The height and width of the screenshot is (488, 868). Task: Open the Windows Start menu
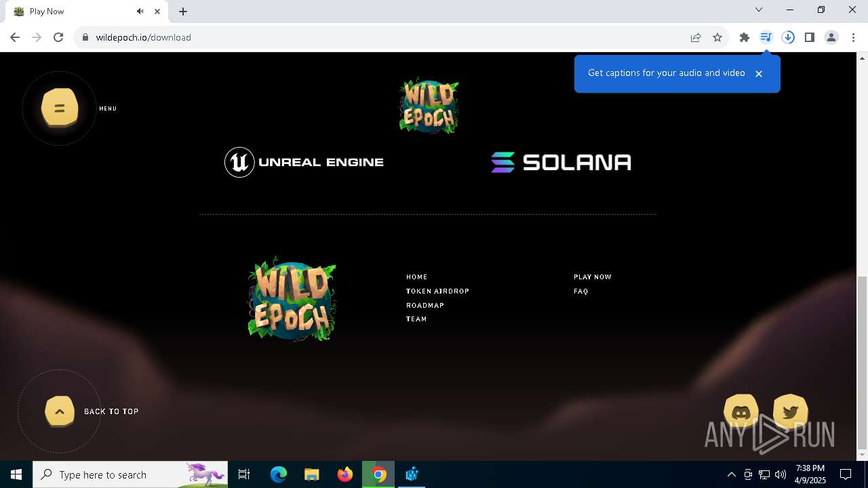tap(16, 474)
